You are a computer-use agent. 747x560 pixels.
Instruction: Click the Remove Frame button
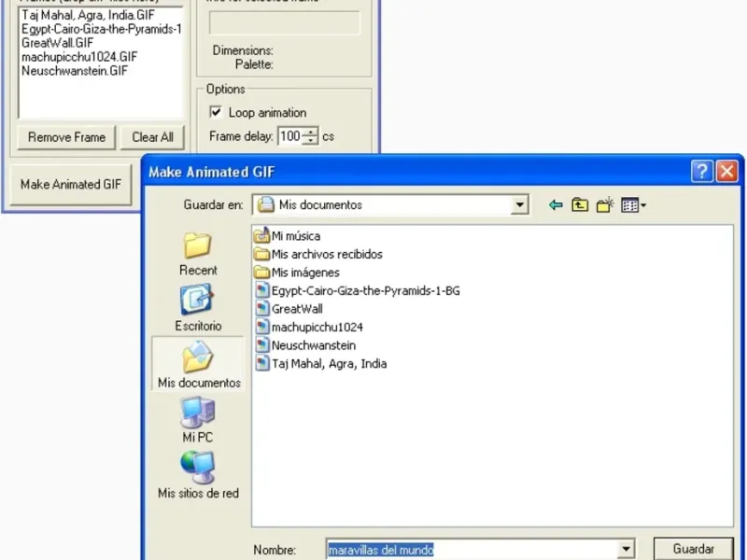click(66, 137)
